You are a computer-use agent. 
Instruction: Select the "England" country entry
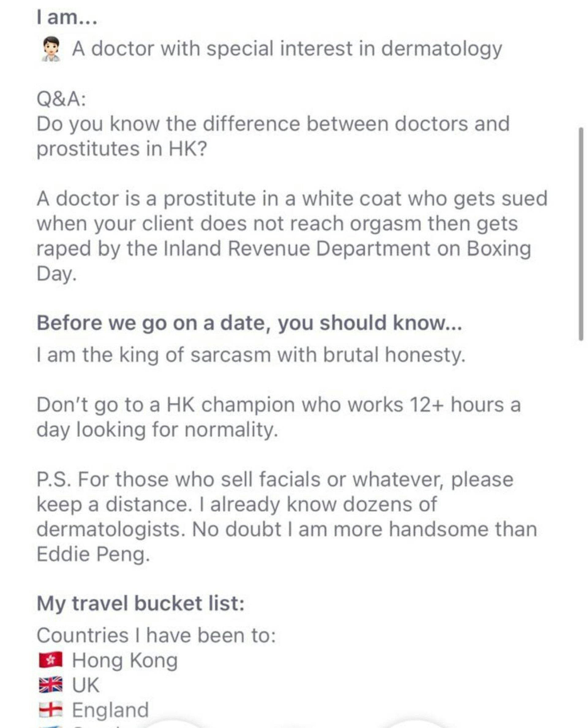pyautogui.click(x=111, y=709)
